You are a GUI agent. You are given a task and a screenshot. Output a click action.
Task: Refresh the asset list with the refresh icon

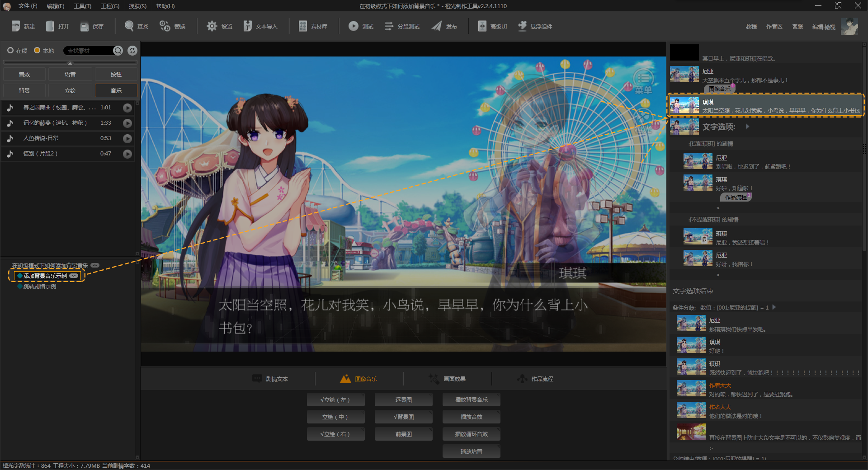pos(132,51)
